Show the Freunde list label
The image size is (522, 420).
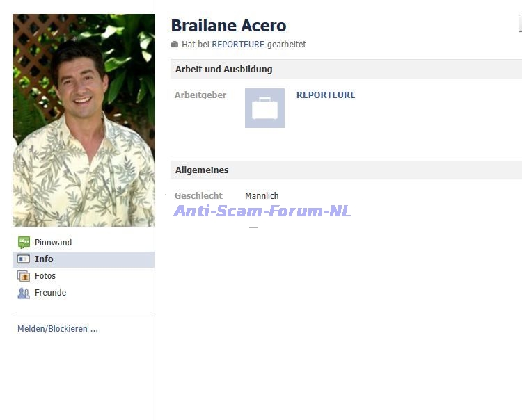(50, 293)
